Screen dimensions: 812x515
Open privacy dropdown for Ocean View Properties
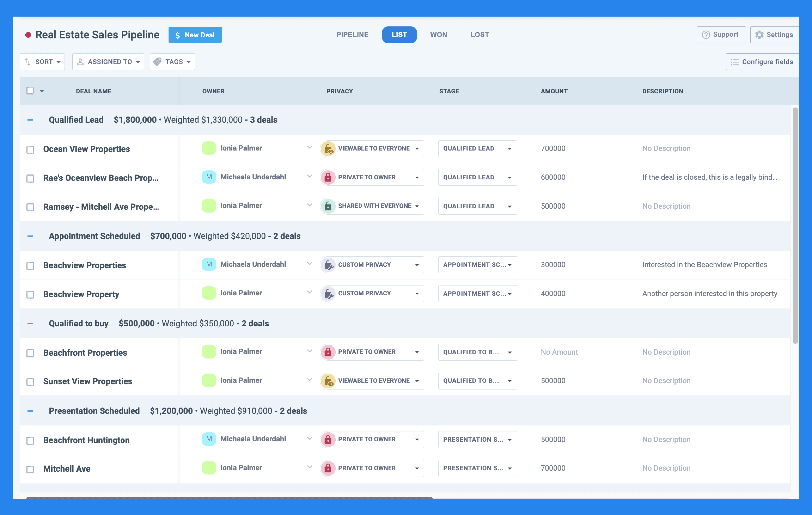coord(372,149)
